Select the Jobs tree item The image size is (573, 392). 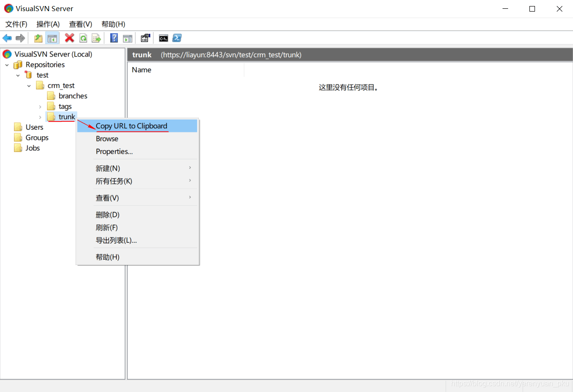click(x=32, y=148)
